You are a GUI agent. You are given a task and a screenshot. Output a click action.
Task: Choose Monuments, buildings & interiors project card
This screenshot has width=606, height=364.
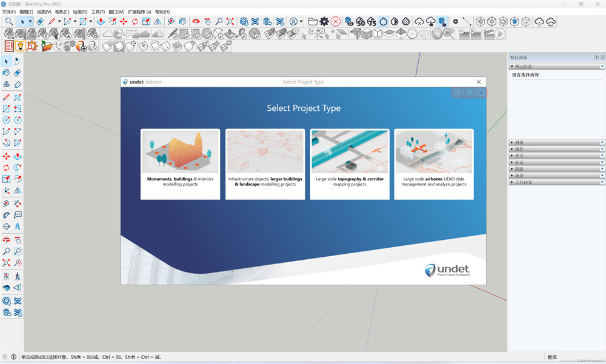(x=180, y=164)
